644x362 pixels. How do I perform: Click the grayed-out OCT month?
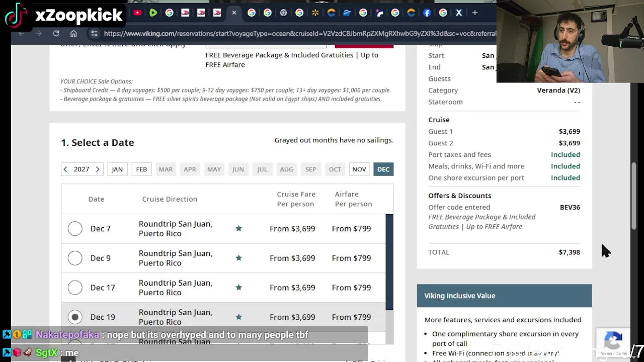pos(335,169)
